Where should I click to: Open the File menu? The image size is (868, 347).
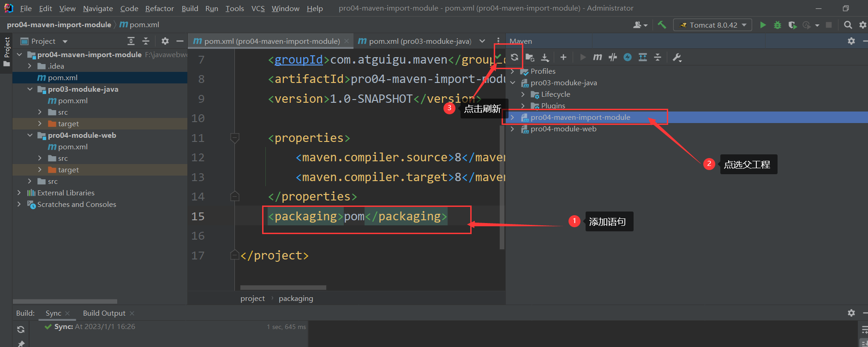(x=26, y=8)
